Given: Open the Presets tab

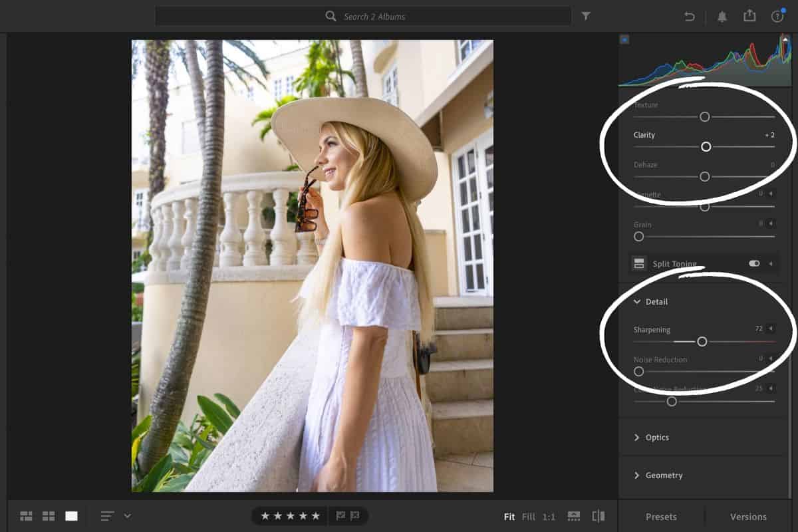Looking at the screenshot, I should point(661,517).
